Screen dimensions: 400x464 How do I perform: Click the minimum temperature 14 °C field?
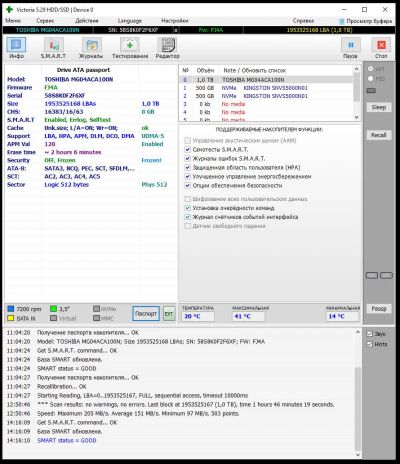342,316
